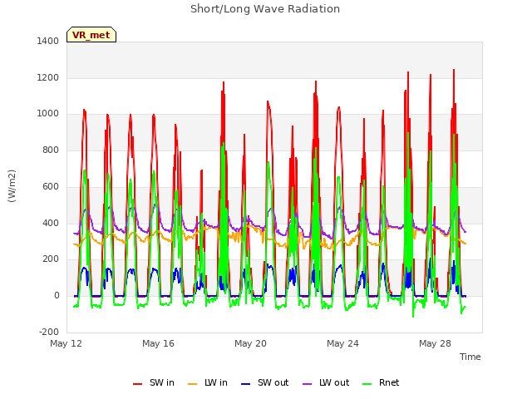This screenshot has width=532, height=399.
Task: Click the Rnet legend label
Action: 389,382
